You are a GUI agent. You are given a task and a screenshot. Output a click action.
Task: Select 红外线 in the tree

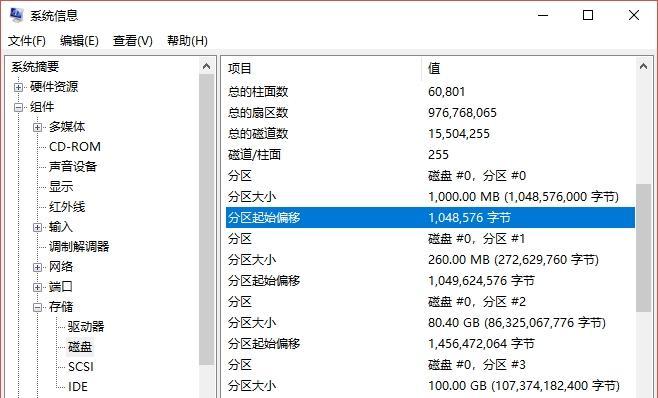click(67, 207)
